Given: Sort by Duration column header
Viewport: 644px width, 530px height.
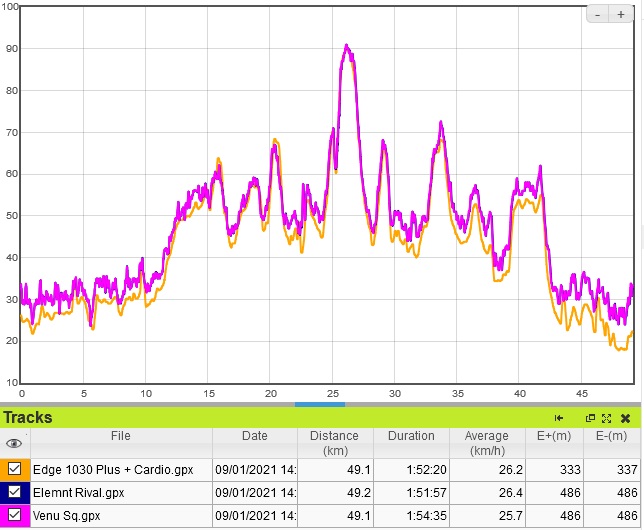Looking at the screenshot, I should click(x=411, y=436).
